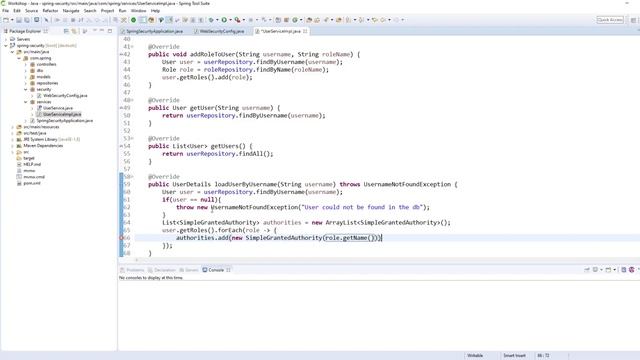Click the Collapse All icon in Package Explorer
Screen dimensions: 640x360
pos(66,31)
